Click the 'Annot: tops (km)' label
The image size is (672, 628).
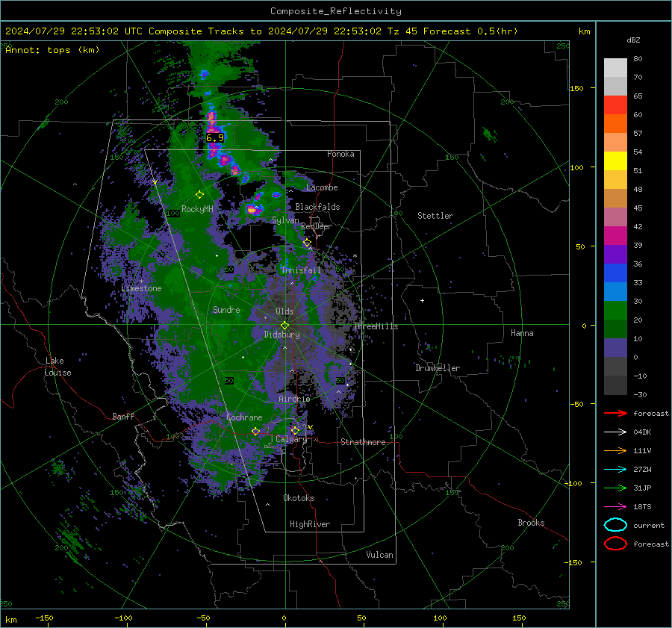[x=52, y=50]
